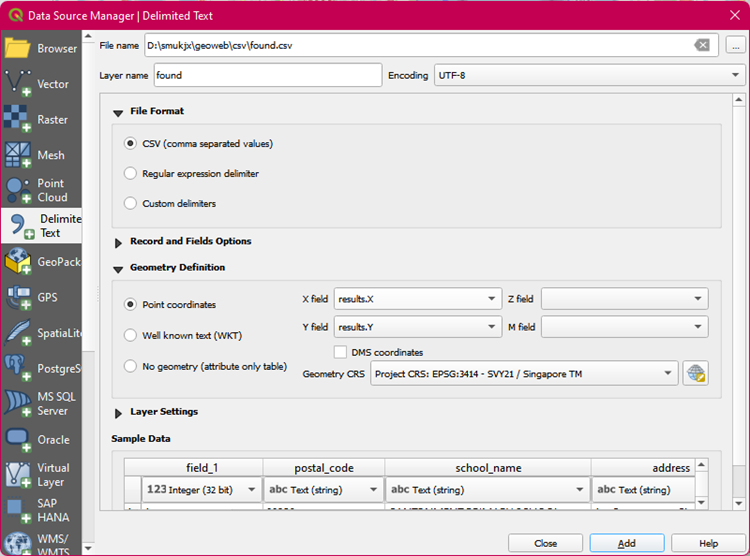The width and height of the screenshot is (750, 556).
Task: Open the Mesh source panel
Action: tap(18, 155)
